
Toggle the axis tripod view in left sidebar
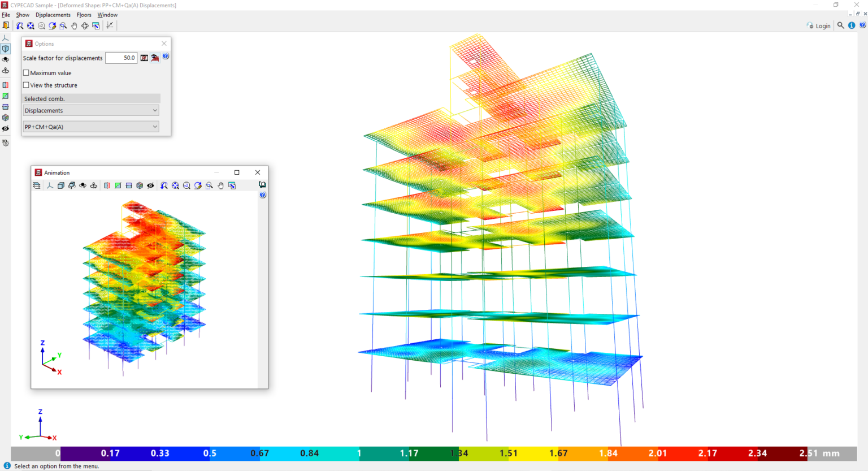[6, 38]
